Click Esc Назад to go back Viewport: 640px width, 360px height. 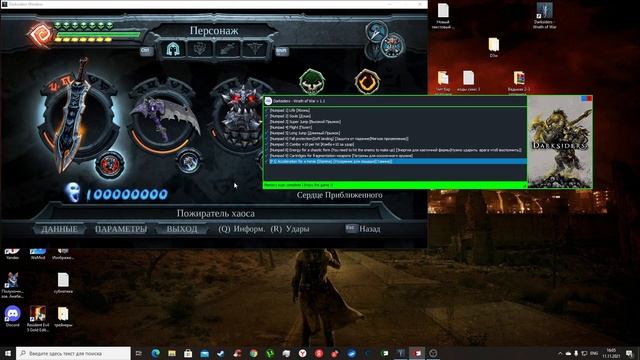pyautogui.click(x=363, y=229)
